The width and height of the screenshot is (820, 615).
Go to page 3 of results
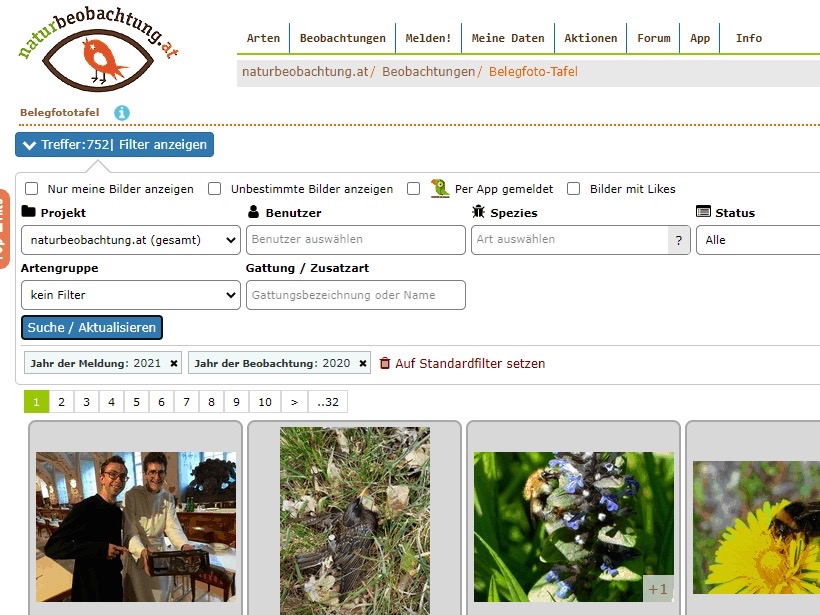(x=86, y=402)
